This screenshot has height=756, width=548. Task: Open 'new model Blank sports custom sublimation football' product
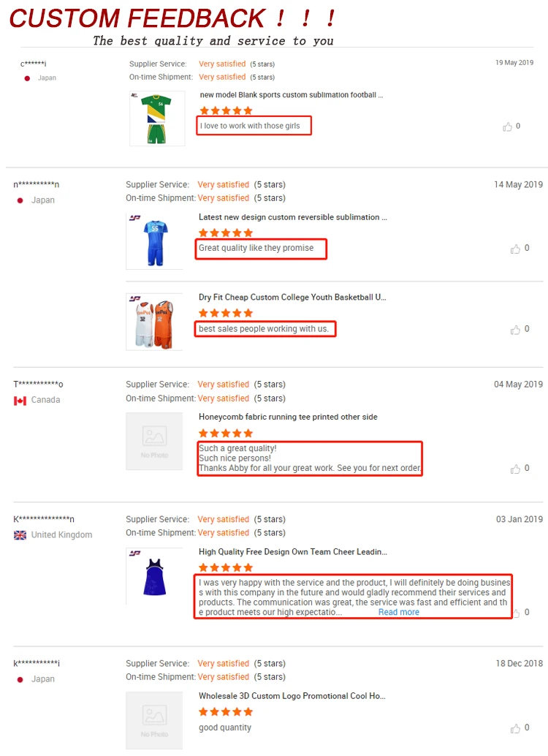291,95
